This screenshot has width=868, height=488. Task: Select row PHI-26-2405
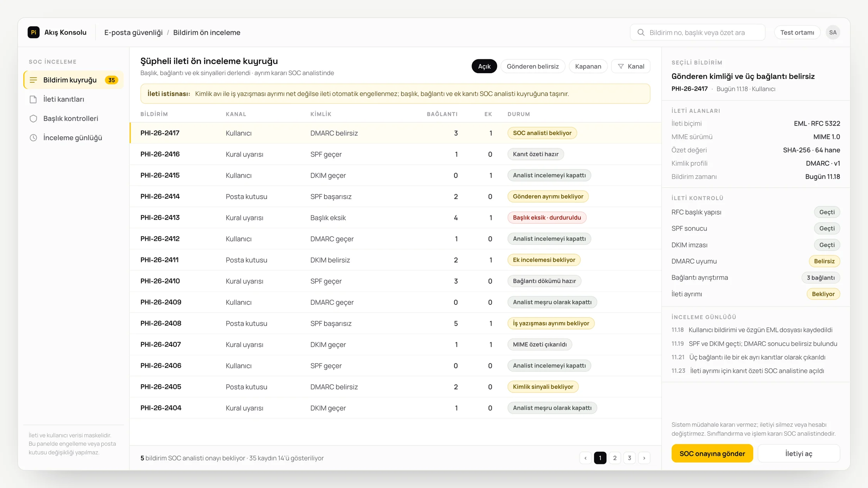tap(396, 387)
